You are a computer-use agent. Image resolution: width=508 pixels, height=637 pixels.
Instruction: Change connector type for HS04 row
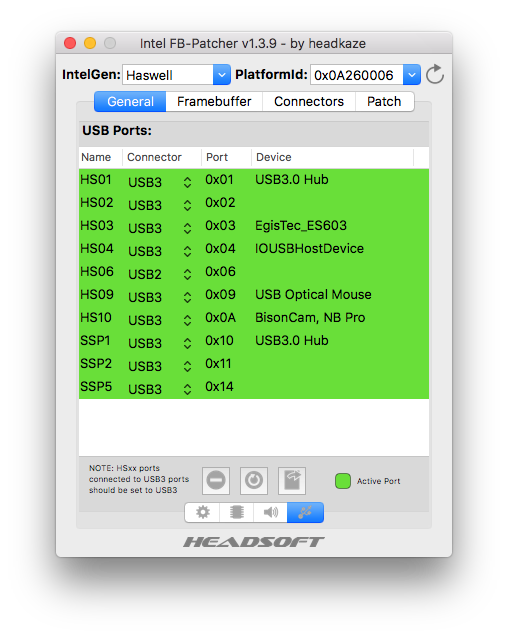(187, 251)
